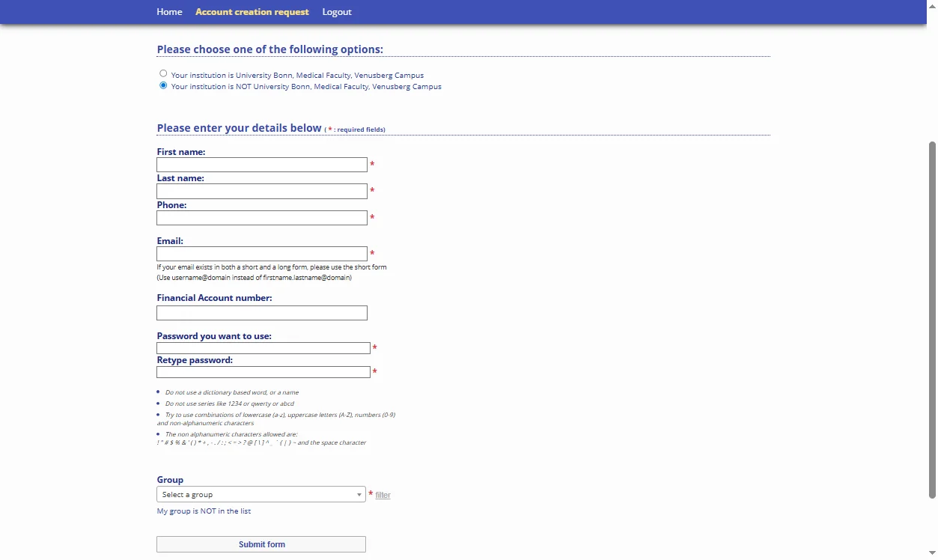Select the University Bonn institution radio option
Viewport: 938px width, 560px height.
163,73
